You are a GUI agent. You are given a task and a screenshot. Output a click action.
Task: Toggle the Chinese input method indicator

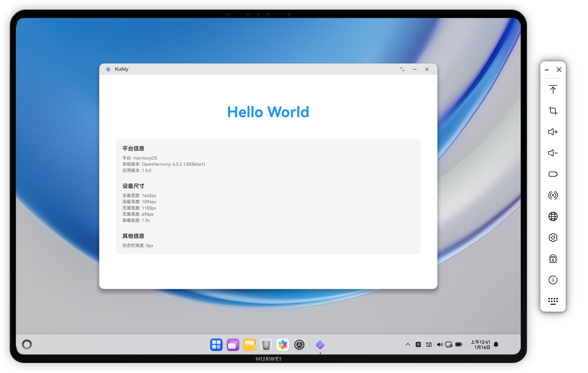coord(418,344)
